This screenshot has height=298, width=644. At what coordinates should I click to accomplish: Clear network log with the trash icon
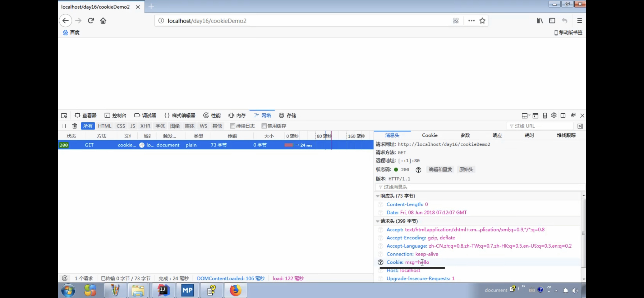tap(74, 126)
